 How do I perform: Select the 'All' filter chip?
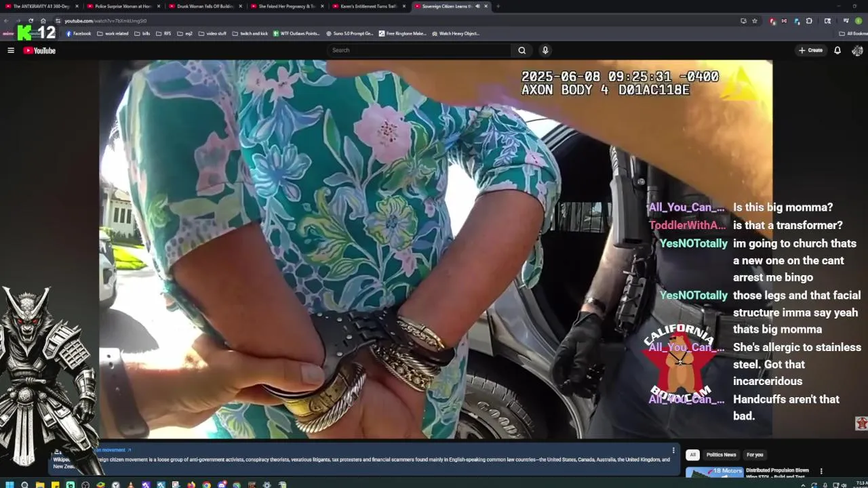(692, 455)
